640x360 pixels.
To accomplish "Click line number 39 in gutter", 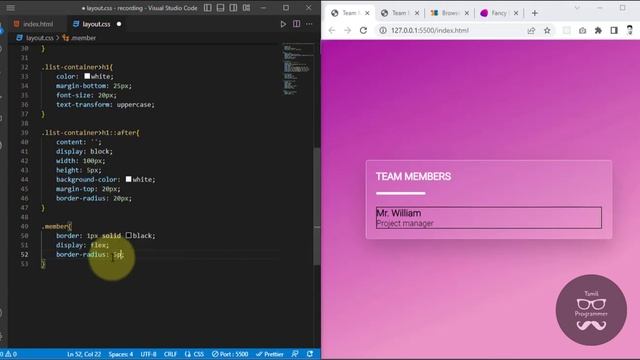I will tap(24, 133).
